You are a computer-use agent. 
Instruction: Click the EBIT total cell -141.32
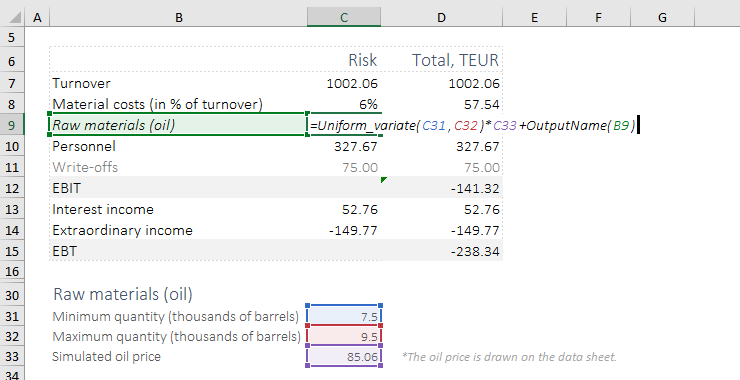click(x=442, y=188)
